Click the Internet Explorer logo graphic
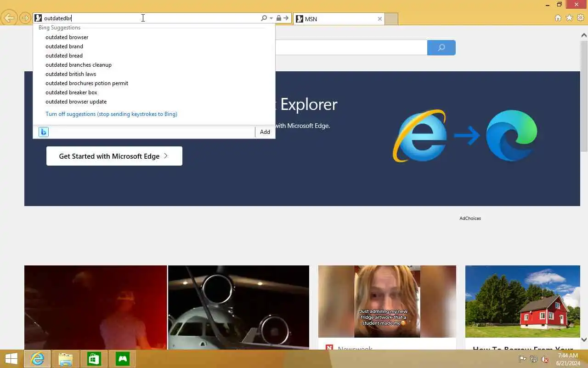Image resolution: width=588 pixels, height=368 pixels. tap(419, 136)
